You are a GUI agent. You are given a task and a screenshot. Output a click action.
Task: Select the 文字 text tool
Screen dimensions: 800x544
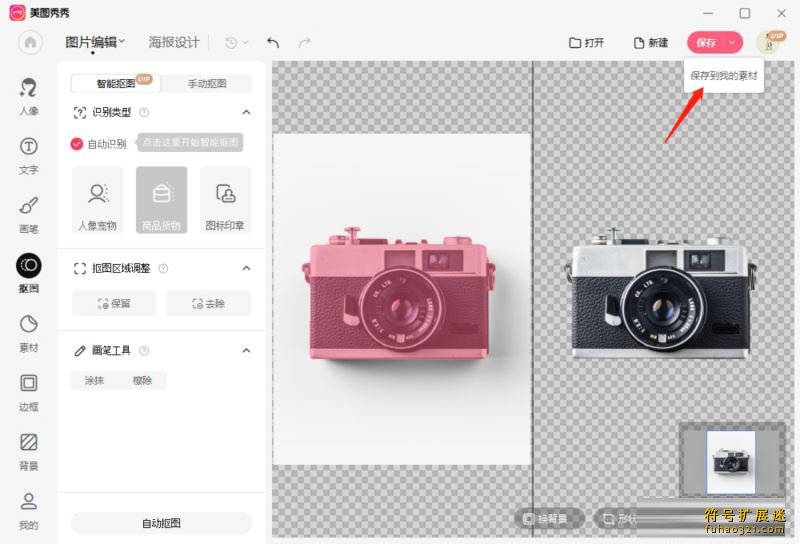29,153
